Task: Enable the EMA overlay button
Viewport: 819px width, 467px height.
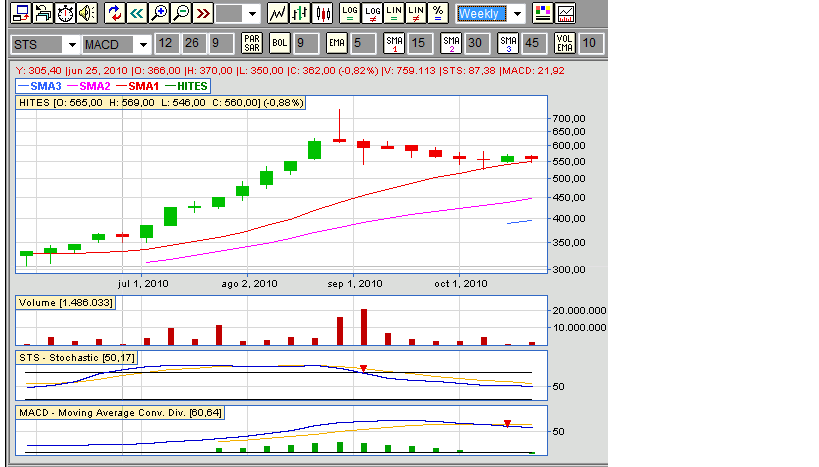Action: point(337,44)
